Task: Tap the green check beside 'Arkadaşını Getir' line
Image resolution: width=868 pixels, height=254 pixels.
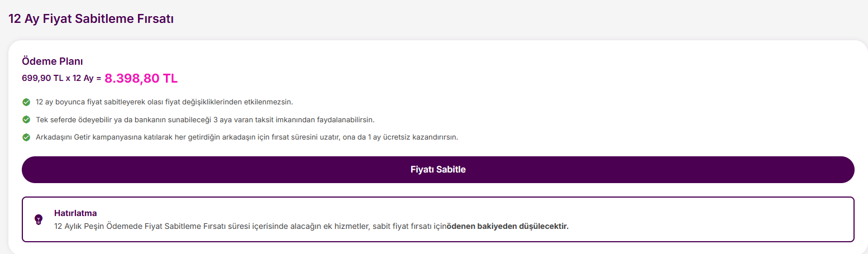Action: tap(26, 137)
